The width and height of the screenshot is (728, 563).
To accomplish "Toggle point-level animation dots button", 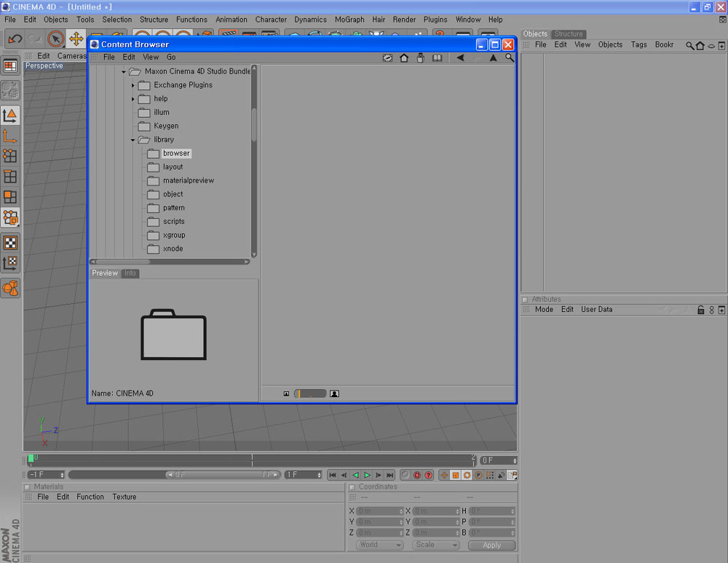I will 490,475.
